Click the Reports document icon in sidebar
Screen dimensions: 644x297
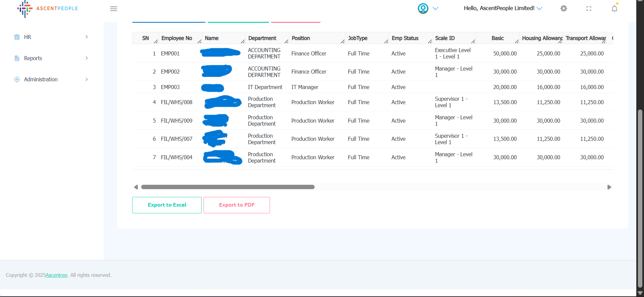pyautogui.click(x=17, y=58)
